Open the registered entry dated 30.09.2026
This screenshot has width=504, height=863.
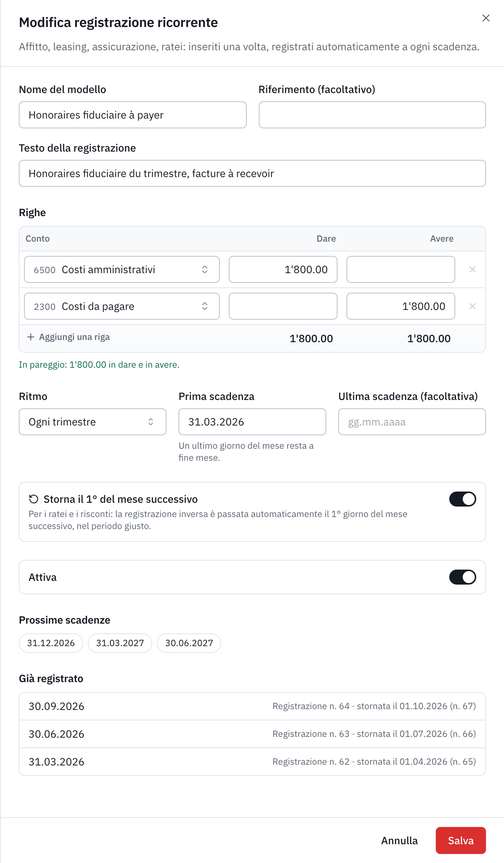[x=252, y=706]
